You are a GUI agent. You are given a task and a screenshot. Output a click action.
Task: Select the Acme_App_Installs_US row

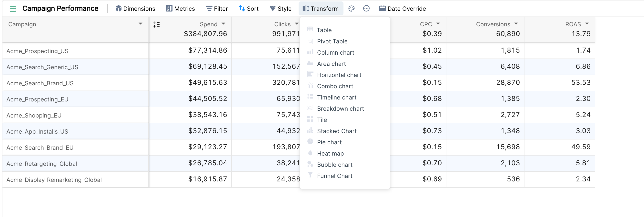pos(299,131)
